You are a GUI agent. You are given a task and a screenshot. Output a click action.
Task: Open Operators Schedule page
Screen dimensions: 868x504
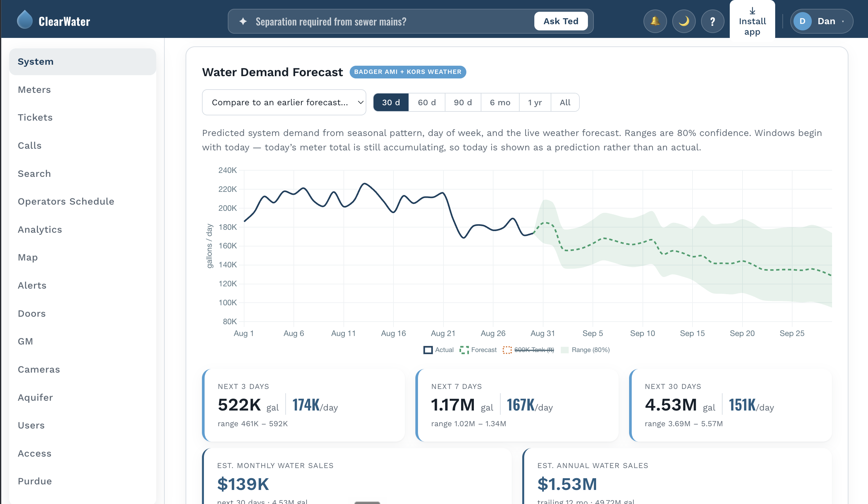point(83,202)
